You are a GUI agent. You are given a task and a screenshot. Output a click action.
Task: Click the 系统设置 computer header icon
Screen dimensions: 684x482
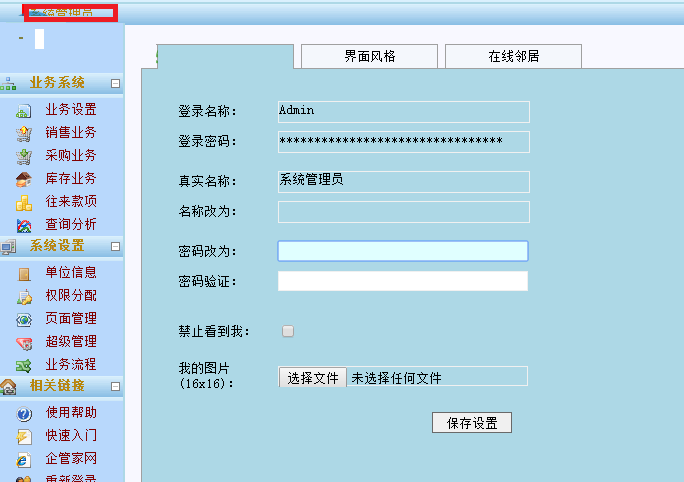click(8, 247)
